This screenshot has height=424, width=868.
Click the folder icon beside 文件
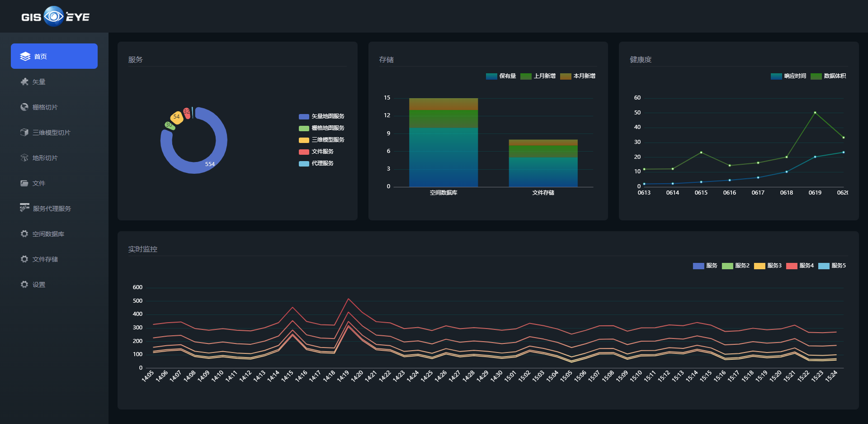click(x=24, y=183)
